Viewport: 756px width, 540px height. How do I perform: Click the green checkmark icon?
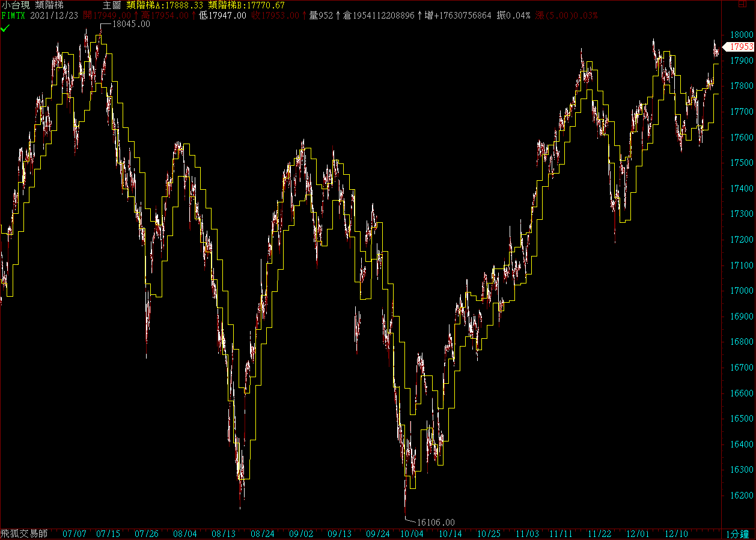click(x=5, y=28)
